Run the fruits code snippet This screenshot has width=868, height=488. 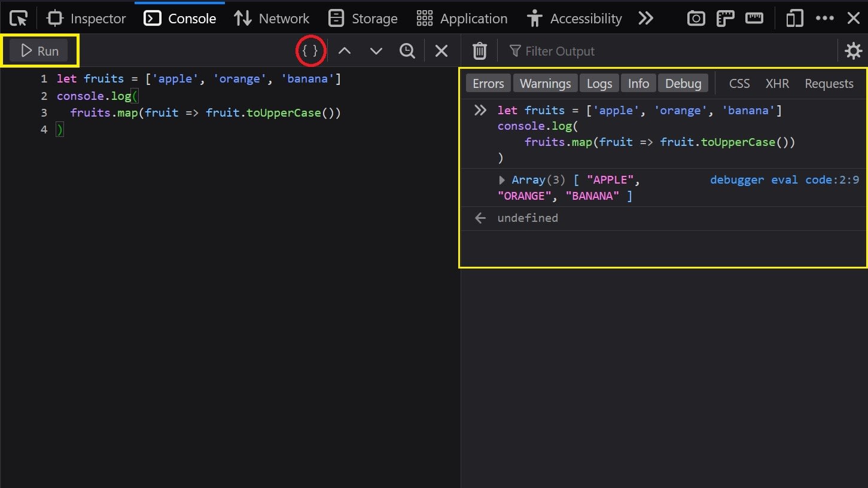(38, 50)
